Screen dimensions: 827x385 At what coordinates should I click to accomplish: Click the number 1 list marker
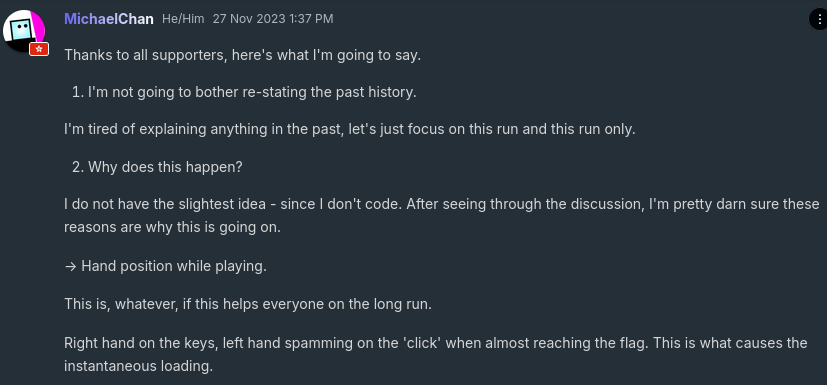point(78,92)
